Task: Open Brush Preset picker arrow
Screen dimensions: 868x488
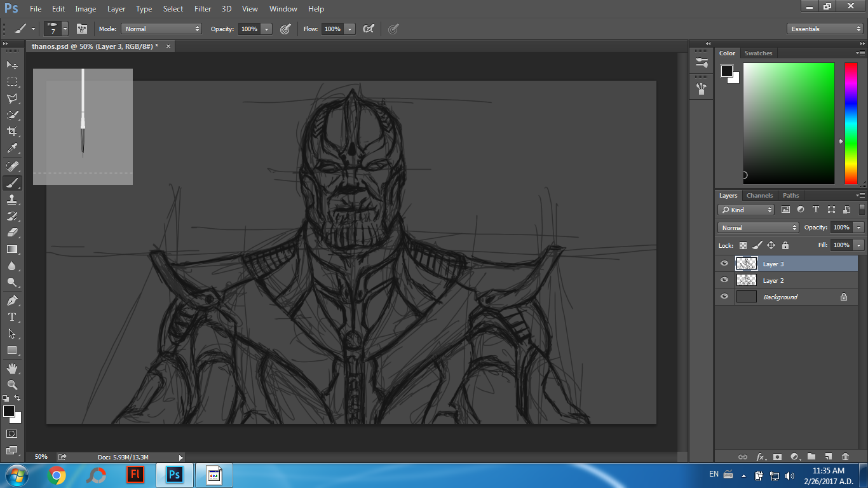Action: click(x=64, y=29)
